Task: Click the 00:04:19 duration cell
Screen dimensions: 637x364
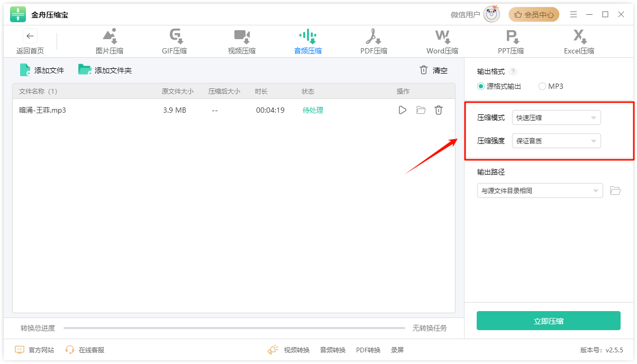Action: [x=270, y=110]
